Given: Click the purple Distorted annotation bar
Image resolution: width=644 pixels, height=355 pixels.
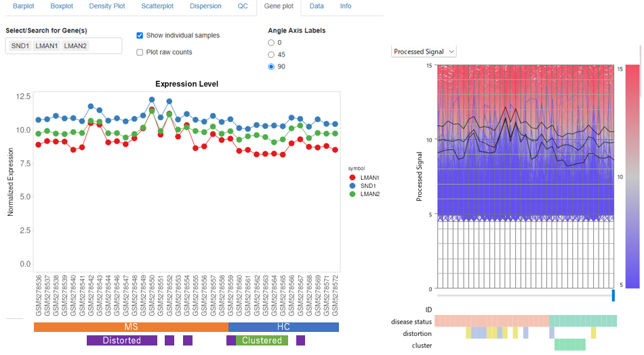Looking at the screenshot, I should 122,340.
